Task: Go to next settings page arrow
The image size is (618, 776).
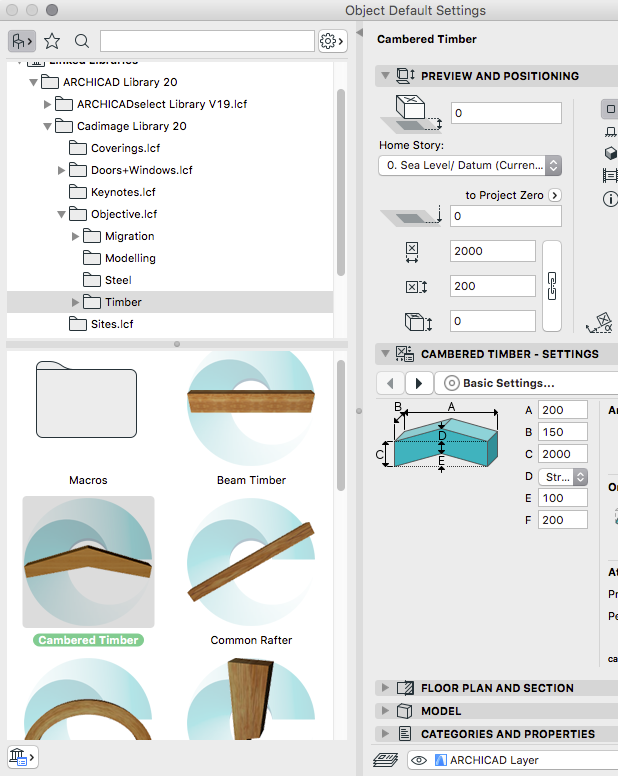Action: point(419,383)
